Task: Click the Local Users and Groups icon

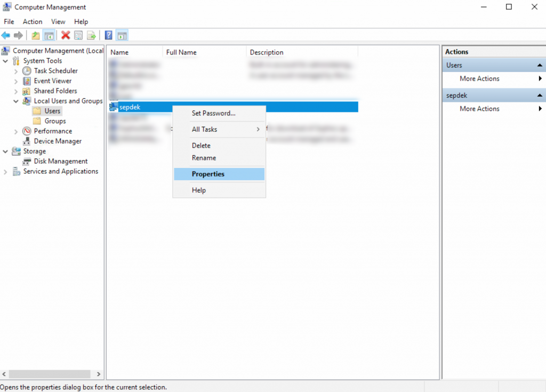Action: [x=27, y=101]
